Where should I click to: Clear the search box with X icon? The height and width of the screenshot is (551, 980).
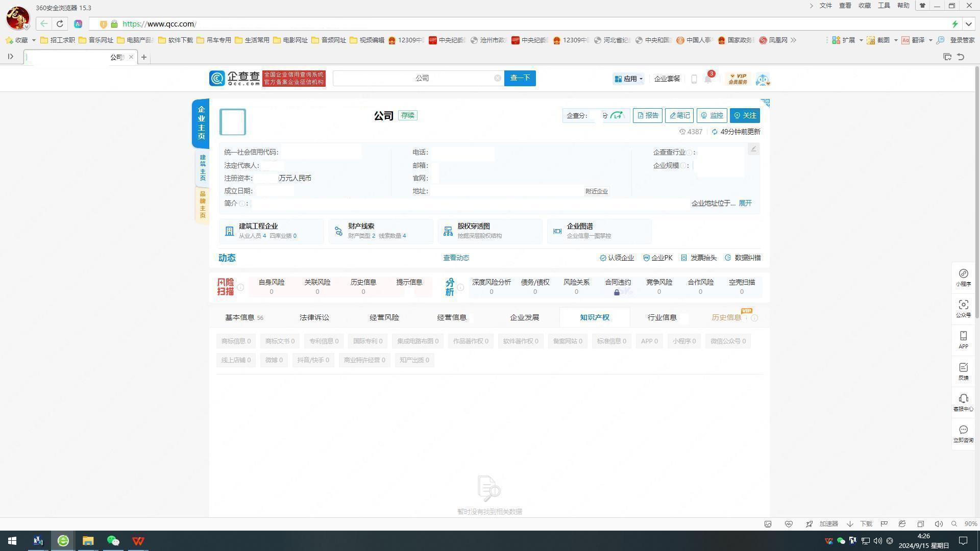point(497,78)
